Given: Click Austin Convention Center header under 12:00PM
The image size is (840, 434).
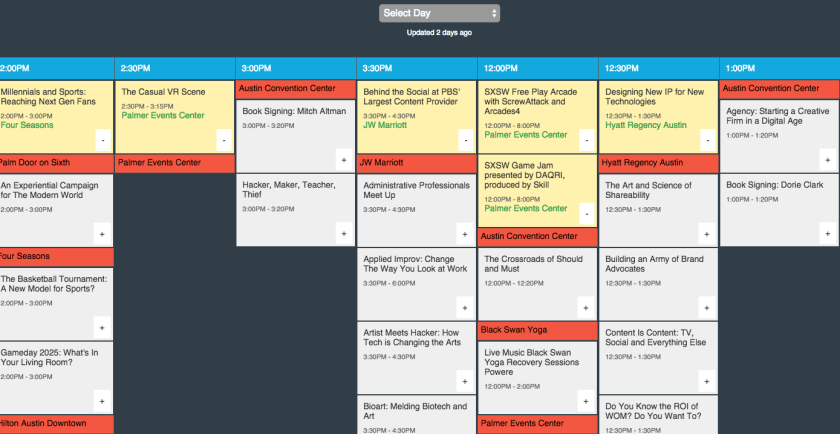Looking at the screenshot, I should (x=538, y=237).
